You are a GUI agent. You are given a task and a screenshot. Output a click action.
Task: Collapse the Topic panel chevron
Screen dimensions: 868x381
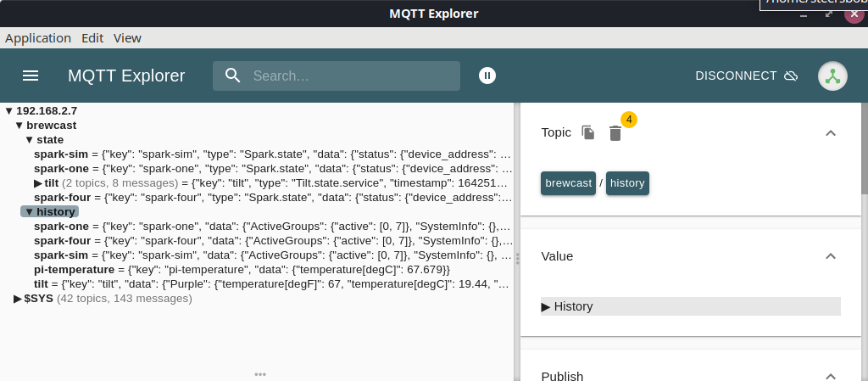click(x=831, y=133)
